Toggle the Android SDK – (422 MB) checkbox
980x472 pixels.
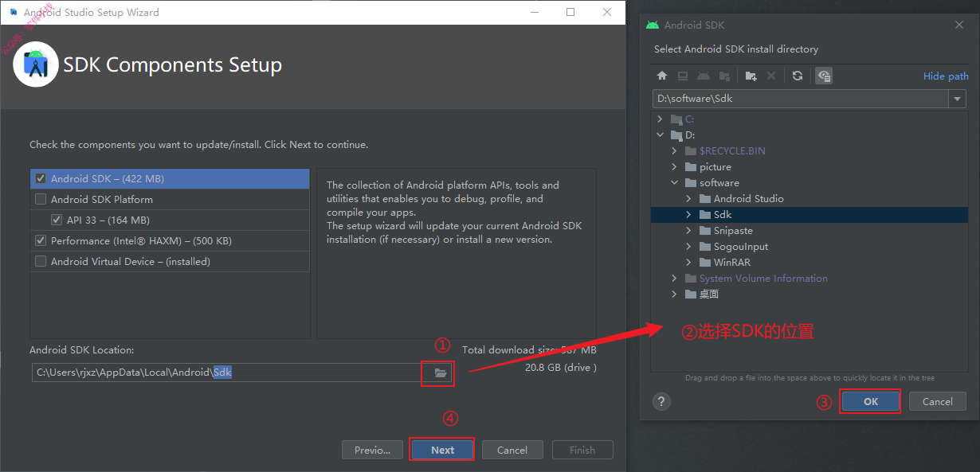(x=41, y=178)
